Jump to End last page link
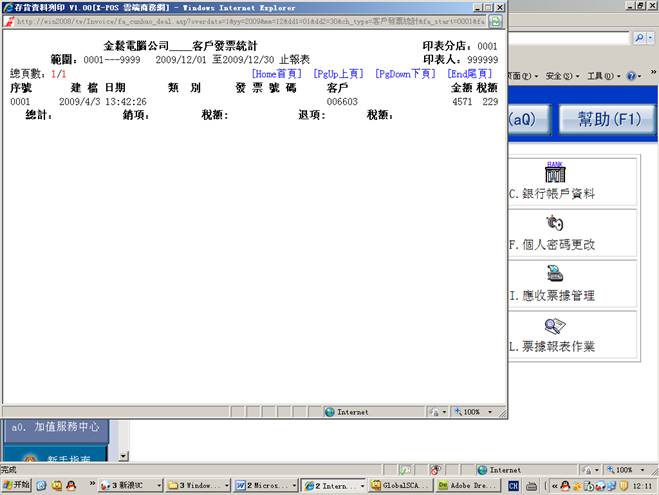 tap(470, 74)
